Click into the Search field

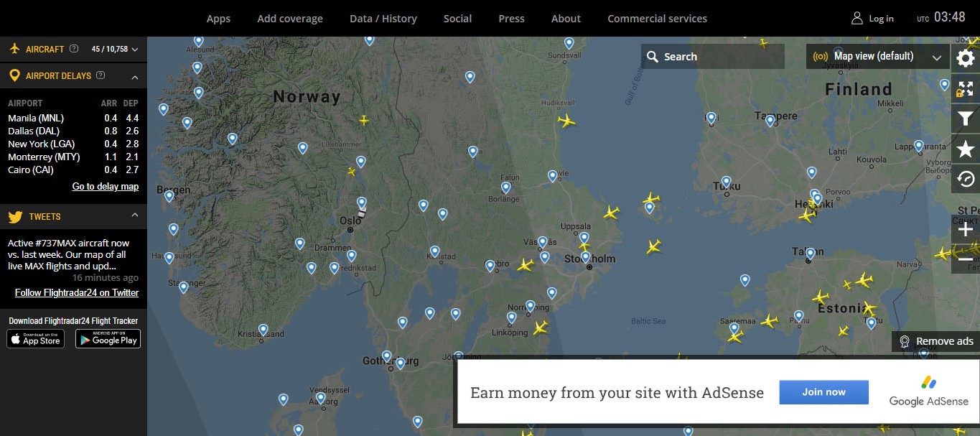(713, 56)
